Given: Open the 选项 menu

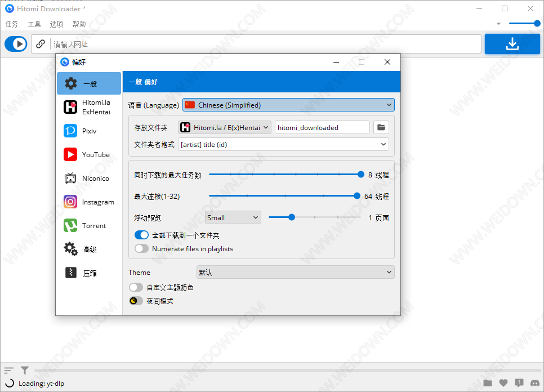Looking at the screenshot, I should pyautogui.click(x=56, y=24).
